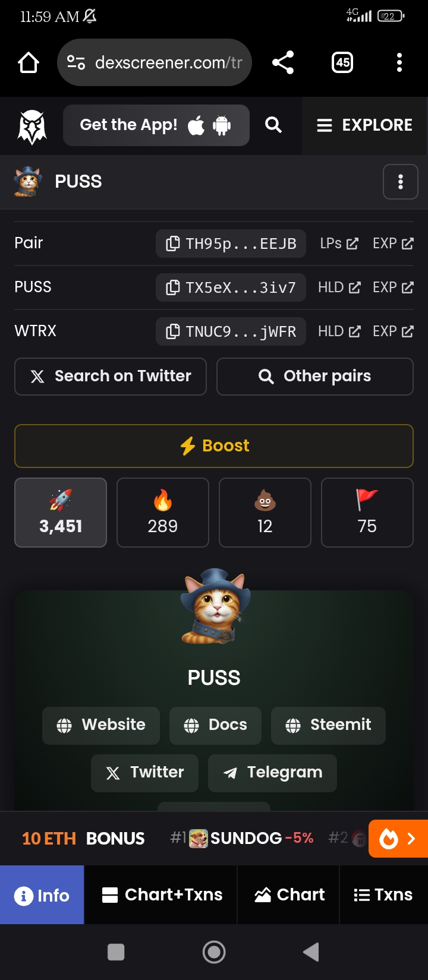Open the PUSS three-dot options menu
This screenshot has width=428, height=980.
401,182
